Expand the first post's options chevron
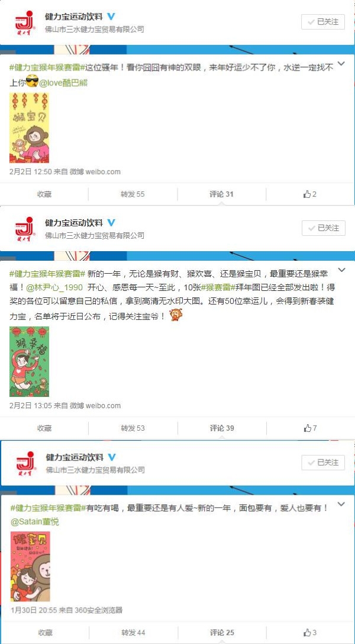The width and height of the screenshot is (355, 644). (x=341, y=64)
